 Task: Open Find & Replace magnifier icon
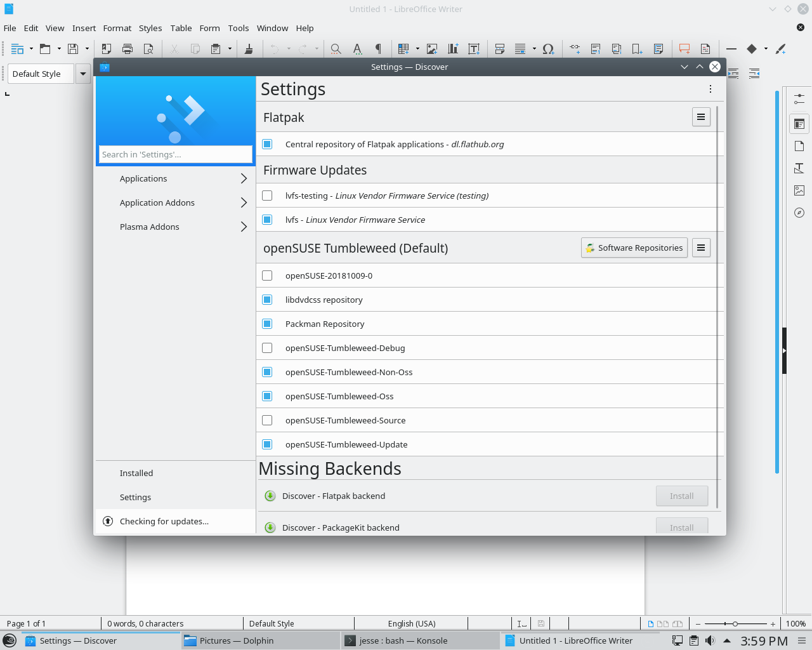coord(336,49)
